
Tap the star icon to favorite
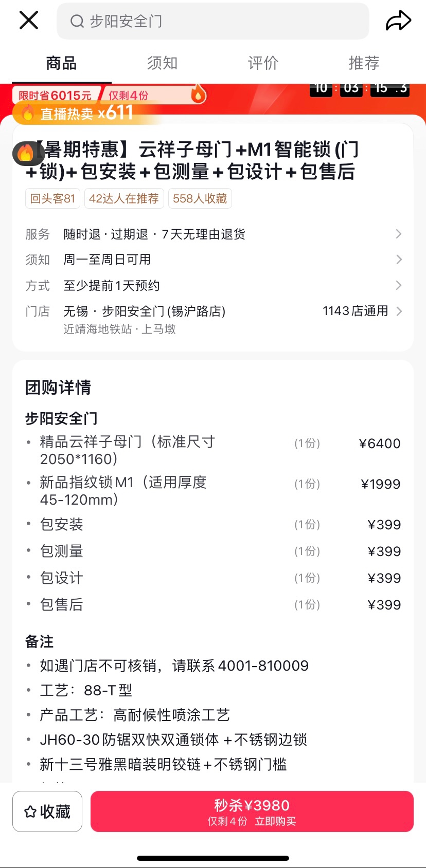click(30, 812)
